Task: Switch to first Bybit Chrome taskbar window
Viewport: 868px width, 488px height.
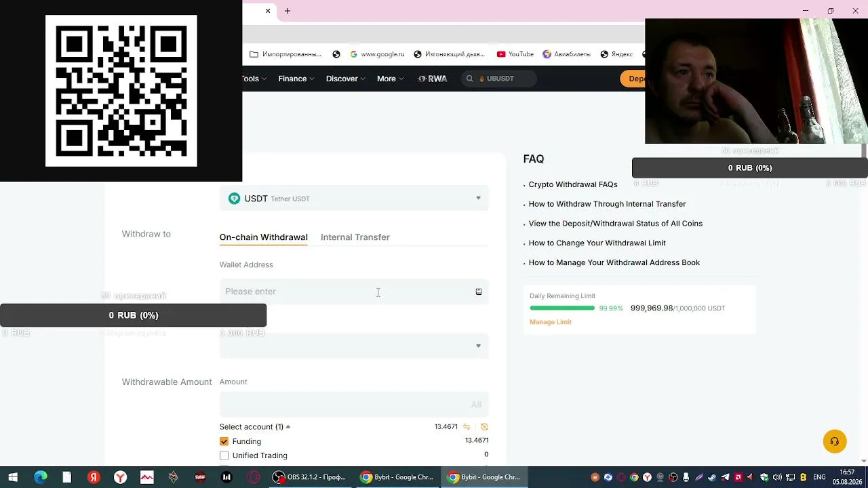Action: 397,477
